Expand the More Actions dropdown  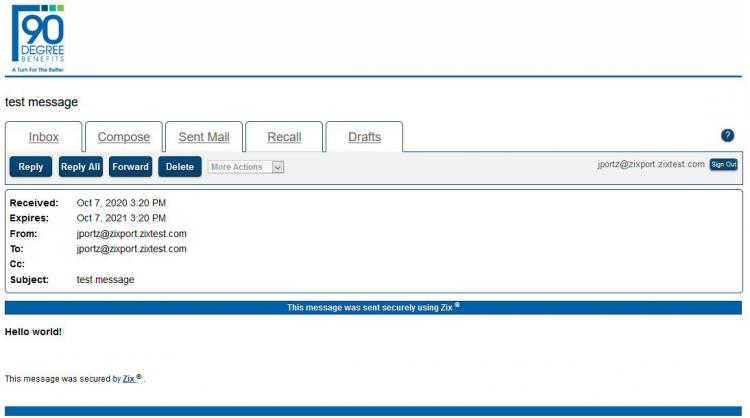[x=246, y=167]
